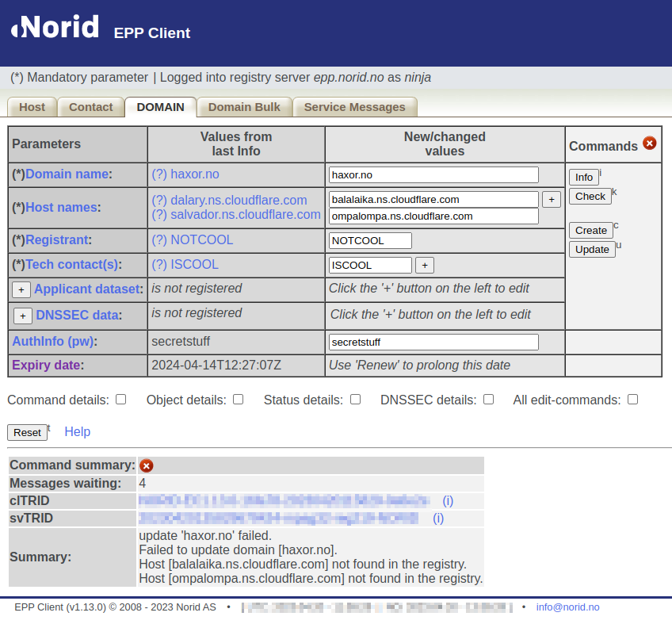Click the Norid logo

(x=55, y=27)
